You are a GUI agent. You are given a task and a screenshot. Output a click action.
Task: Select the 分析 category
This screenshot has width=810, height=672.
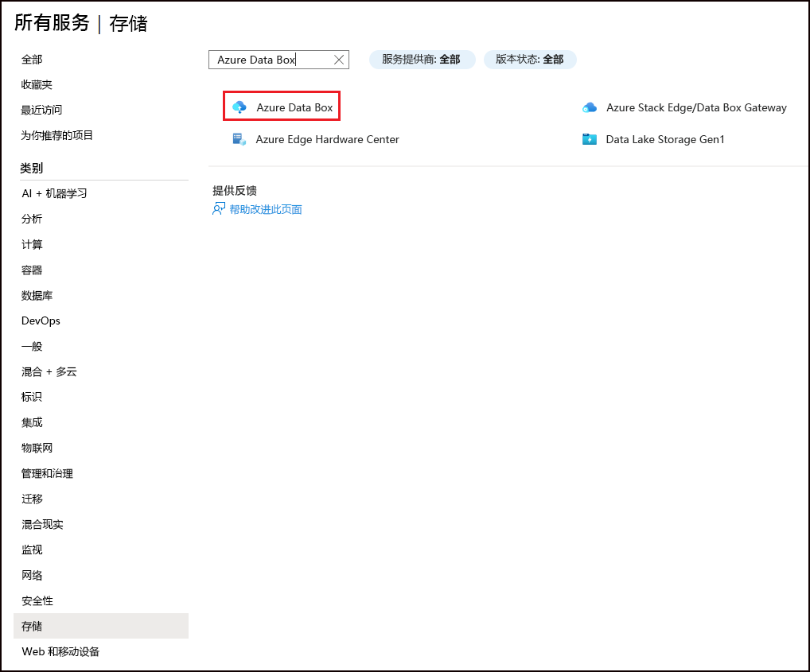point(32,219)
